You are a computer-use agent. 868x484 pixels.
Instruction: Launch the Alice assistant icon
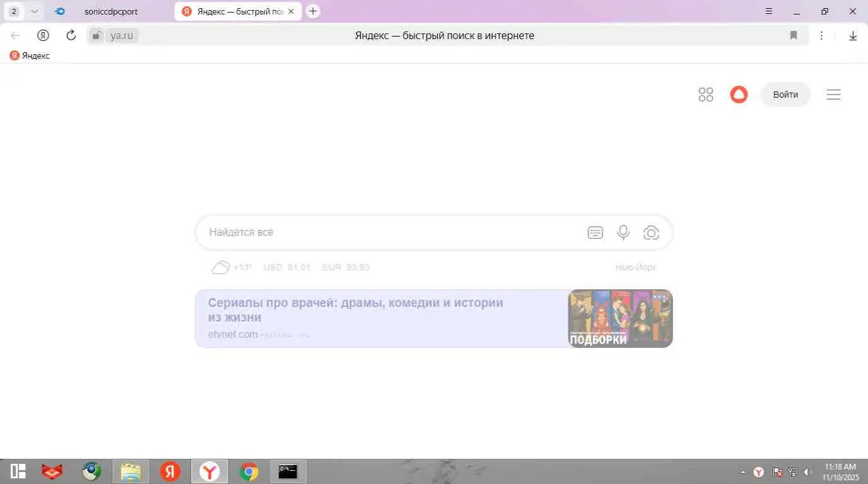[739, 95]
